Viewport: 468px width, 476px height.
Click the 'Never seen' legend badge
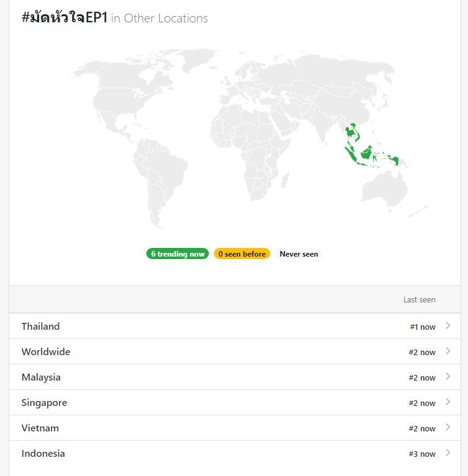click(299, 254)
